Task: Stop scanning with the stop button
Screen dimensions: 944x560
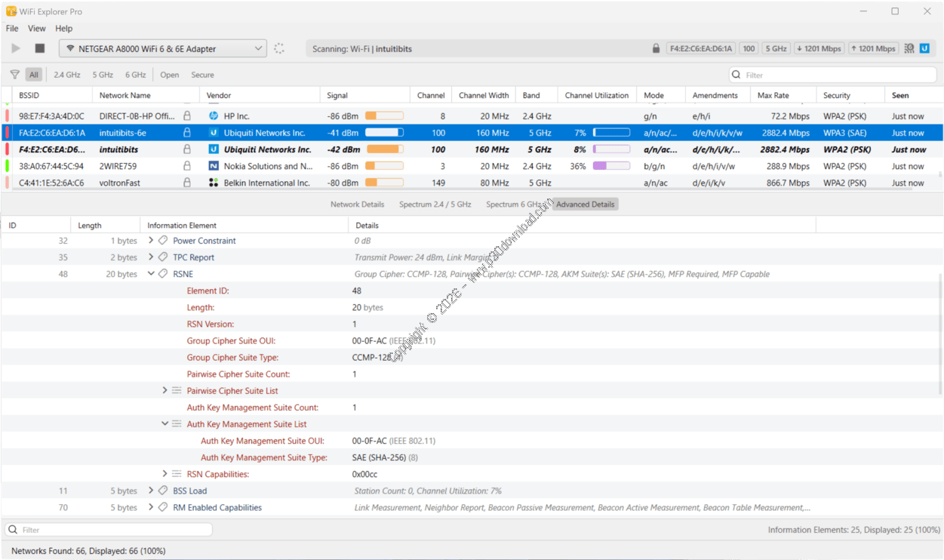Action: click(40, 48)
